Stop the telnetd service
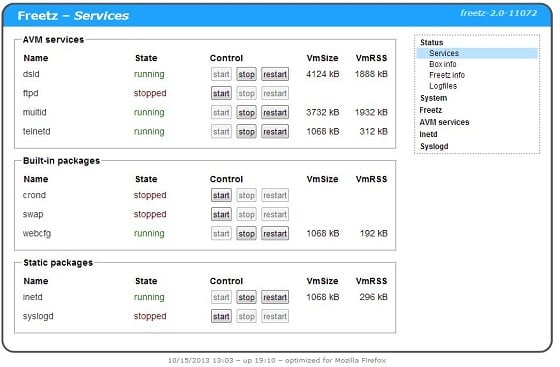 pos(246,132)
